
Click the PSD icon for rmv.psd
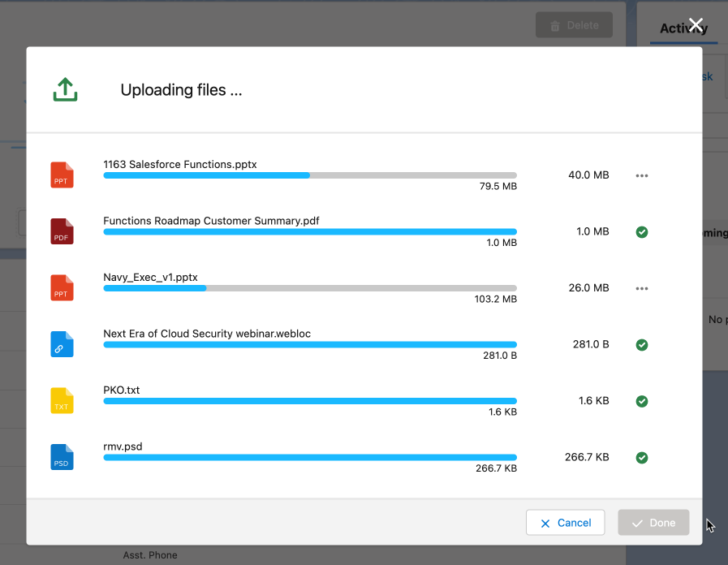62,457
